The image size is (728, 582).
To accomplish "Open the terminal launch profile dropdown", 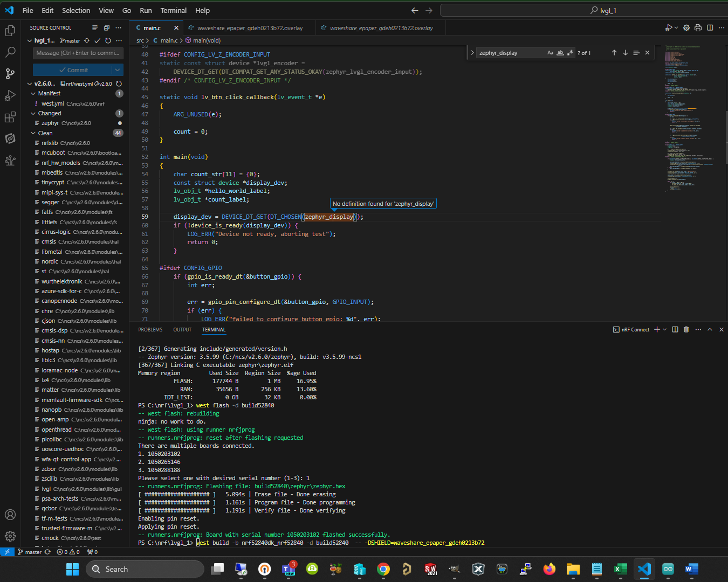I will coord(665,329).
